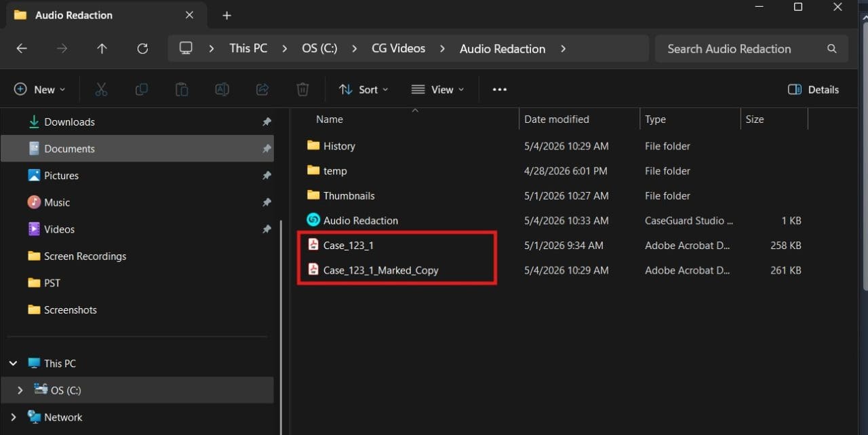The height and width of the screenshot is (435, 868).
Task: Select the Thumbnails folder icon
Action: (313, 195)
